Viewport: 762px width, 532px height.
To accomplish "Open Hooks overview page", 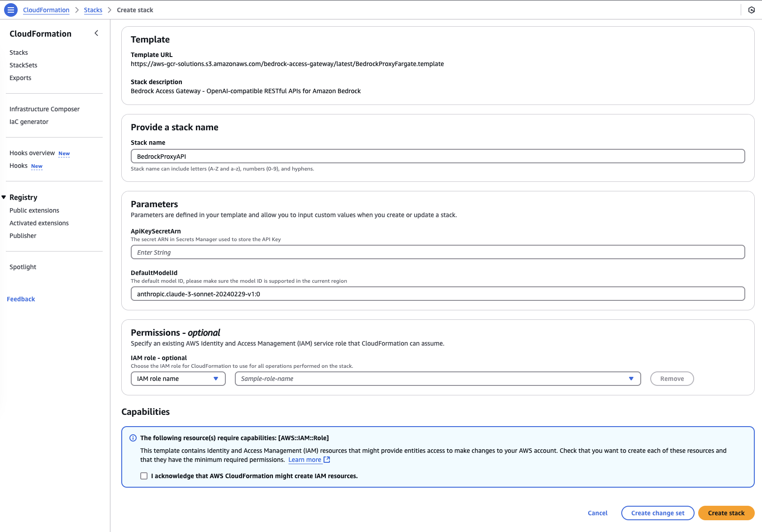I will (x=32, y=153).
